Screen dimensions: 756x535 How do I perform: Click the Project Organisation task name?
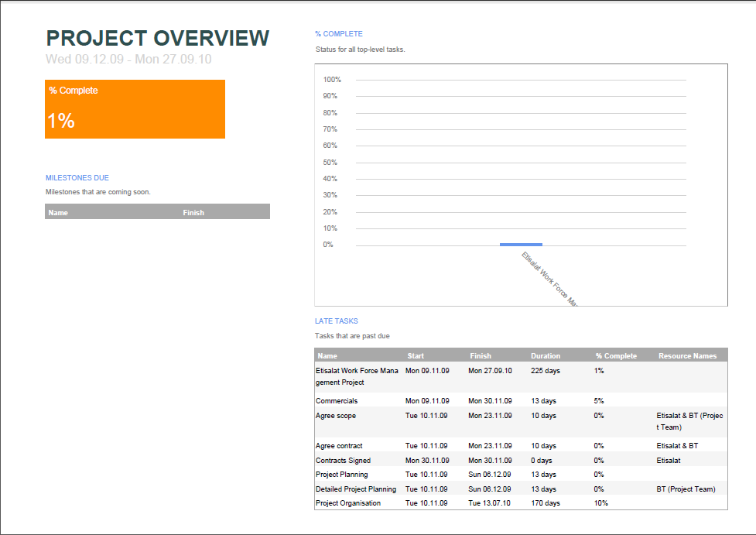(348, 503)
